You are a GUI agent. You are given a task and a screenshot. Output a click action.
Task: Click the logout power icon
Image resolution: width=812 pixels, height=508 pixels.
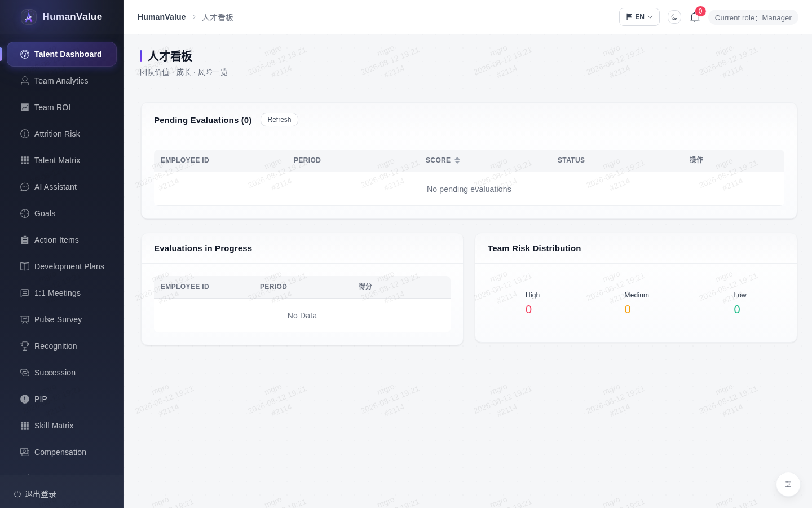17,494
